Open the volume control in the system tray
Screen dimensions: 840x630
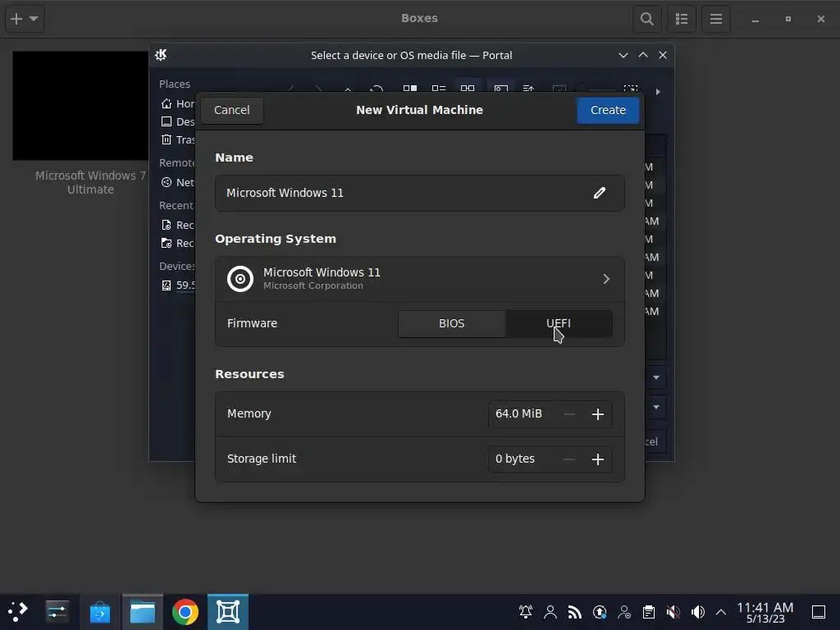pyautogui.click(x=698, y=612)
